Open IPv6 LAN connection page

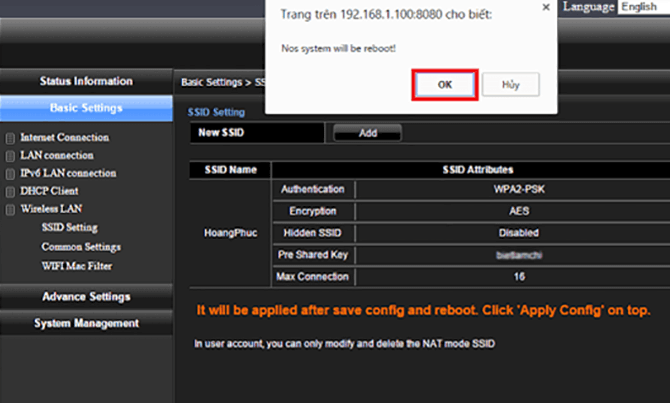click(68, 174)
